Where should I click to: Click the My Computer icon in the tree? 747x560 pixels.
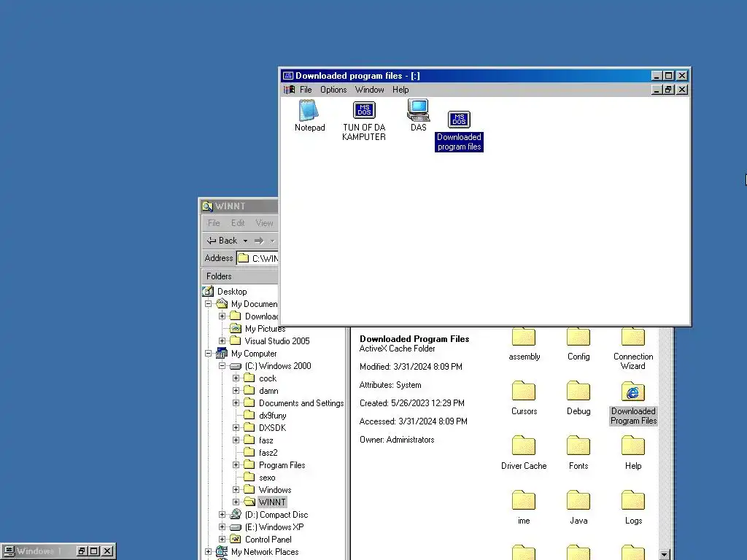pos(222,354)
